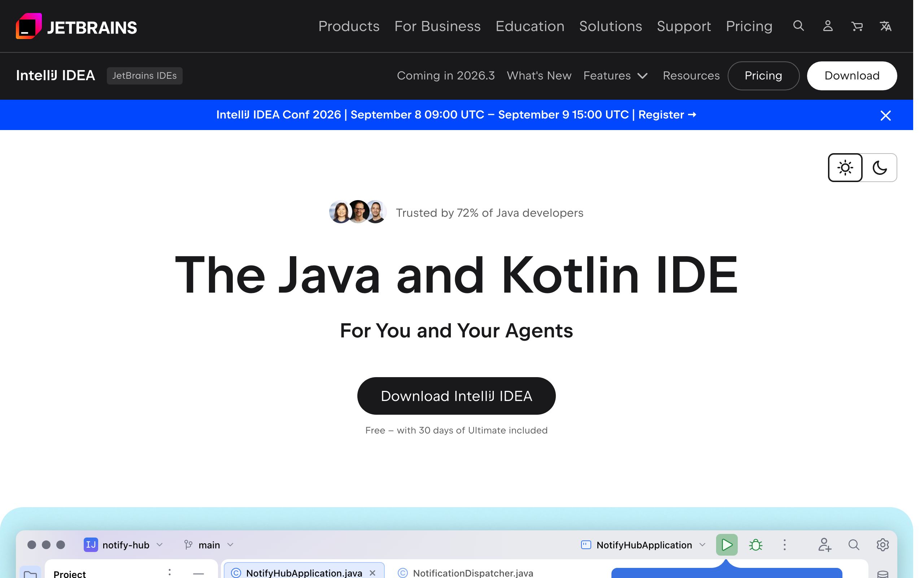This screenshot has width=924, height=578.
Task: Expand the main branch dropdown chevron
Action: [230, 545]
